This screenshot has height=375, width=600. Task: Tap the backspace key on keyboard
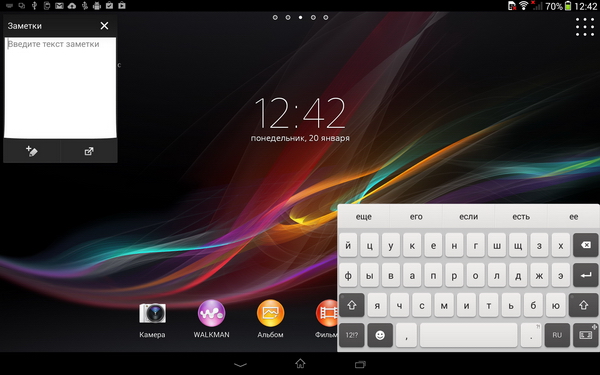click(x=585, y=245)
